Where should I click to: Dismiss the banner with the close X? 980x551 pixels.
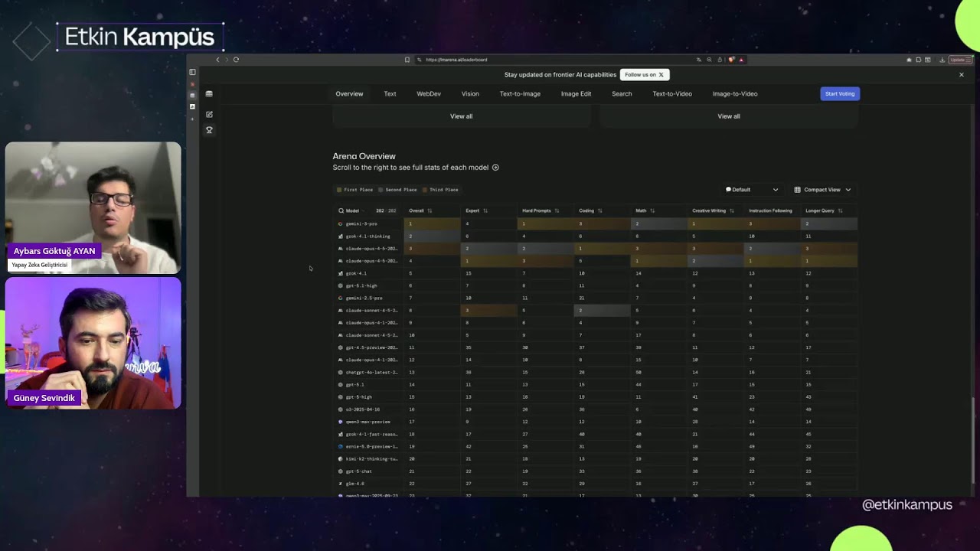pos(962,75)
